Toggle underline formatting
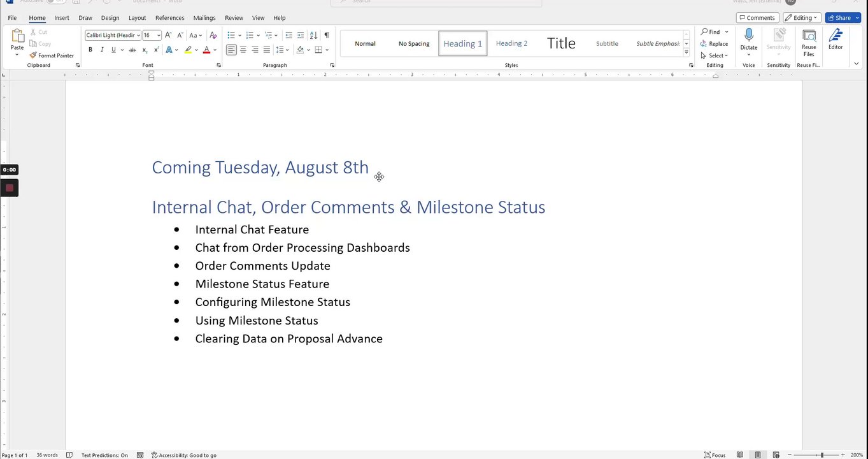Image resolution: width=868 pixels, height=459 pixels. pos(113,50)
